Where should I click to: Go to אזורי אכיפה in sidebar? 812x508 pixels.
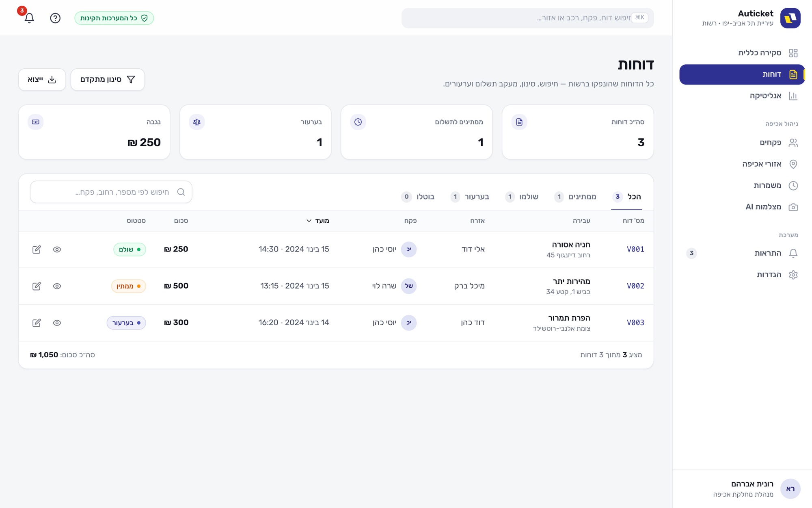[742, 164]
